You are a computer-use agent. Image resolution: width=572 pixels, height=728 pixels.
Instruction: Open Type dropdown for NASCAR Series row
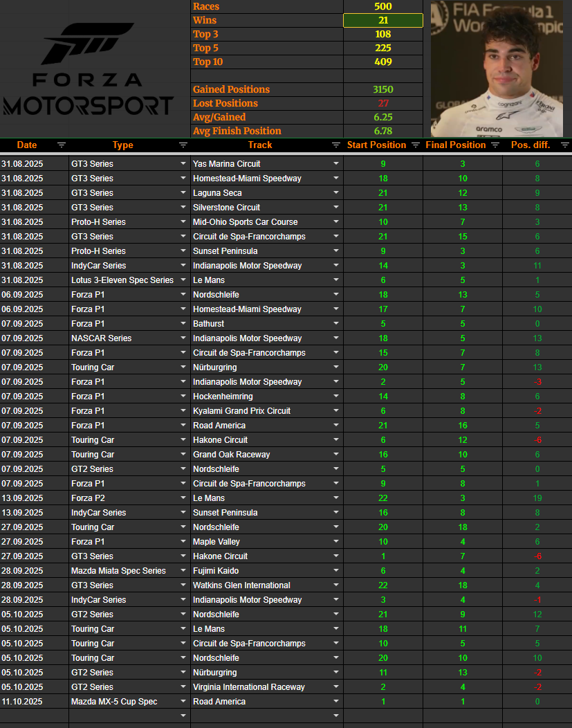(183, 338)
